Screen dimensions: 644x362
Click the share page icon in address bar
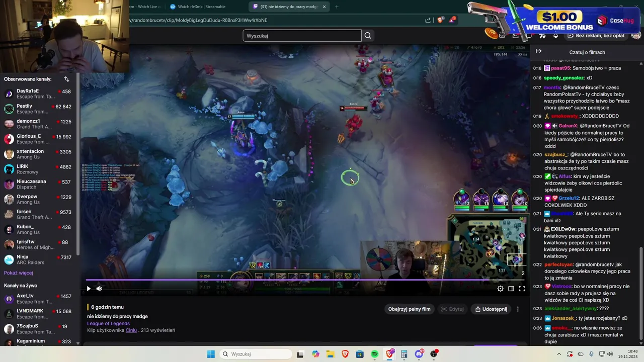coord(428,20)
